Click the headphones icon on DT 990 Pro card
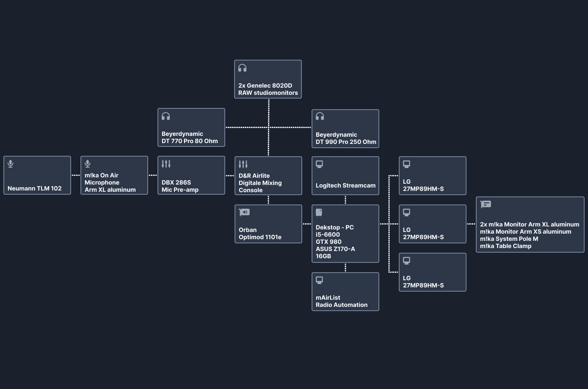Image resolution: width=588 pixels, height=389 pixels. [320, 116]
